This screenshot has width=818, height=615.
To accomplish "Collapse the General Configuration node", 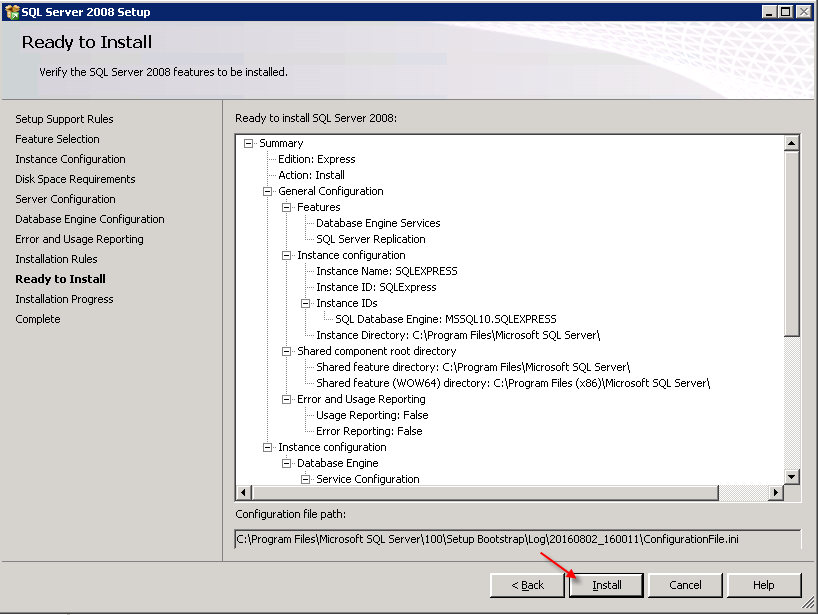I will point(268,191).
